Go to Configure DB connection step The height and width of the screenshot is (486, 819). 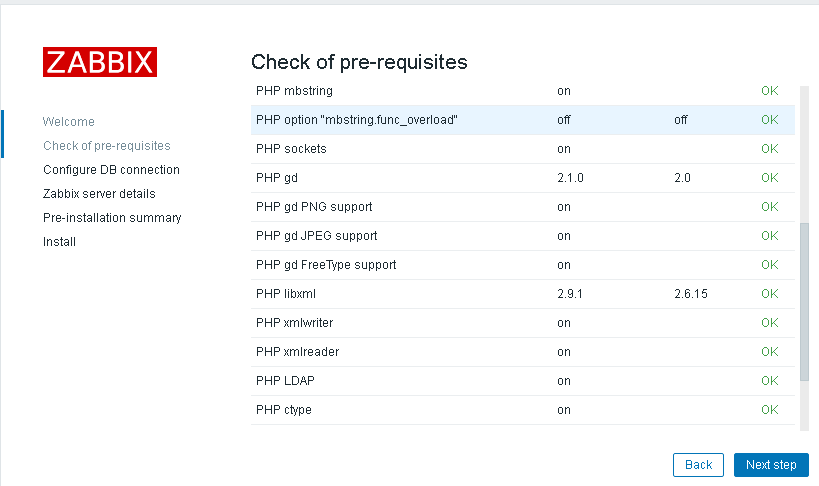click(x=111, y=170)
